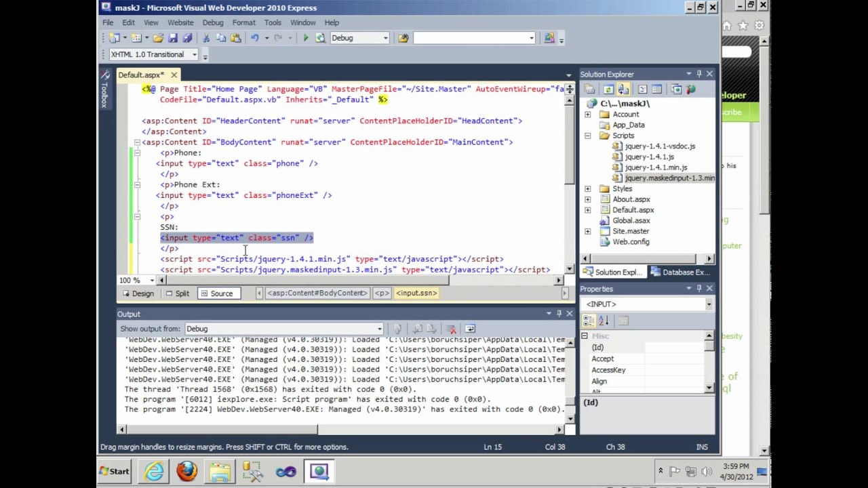Expand the Styles folder node

click(x=587, y=189)
